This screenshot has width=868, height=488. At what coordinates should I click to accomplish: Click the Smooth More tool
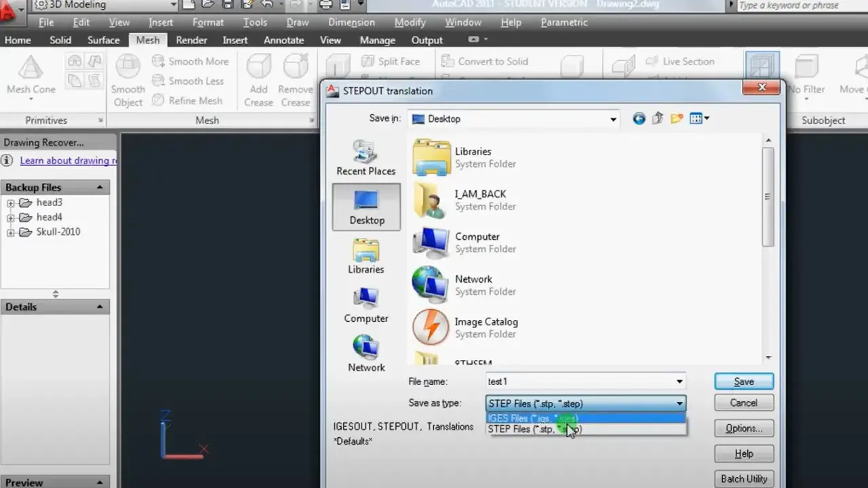[191, 61]
